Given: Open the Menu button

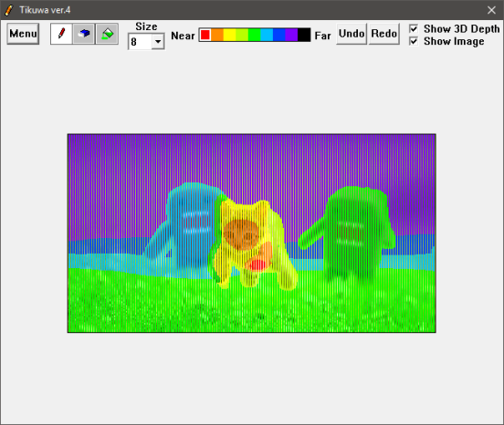Looking at the screenshot, I should (x=23, y=34).
